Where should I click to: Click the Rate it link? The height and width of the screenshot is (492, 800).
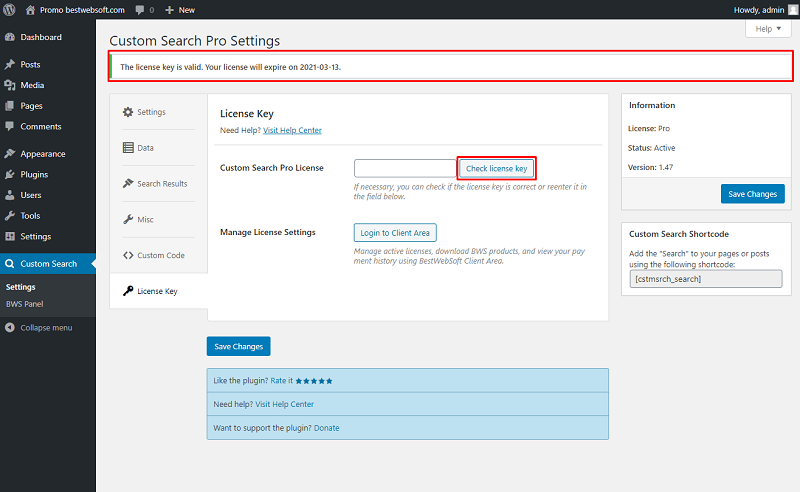[282, 381]
